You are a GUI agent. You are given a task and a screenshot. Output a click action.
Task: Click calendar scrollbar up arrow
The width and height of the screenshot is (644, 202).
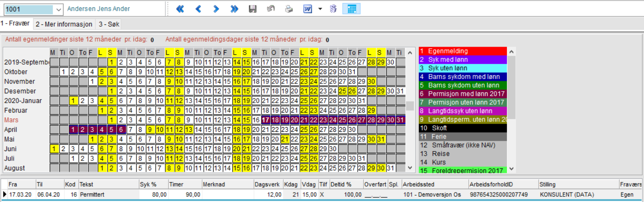[410, 52]
